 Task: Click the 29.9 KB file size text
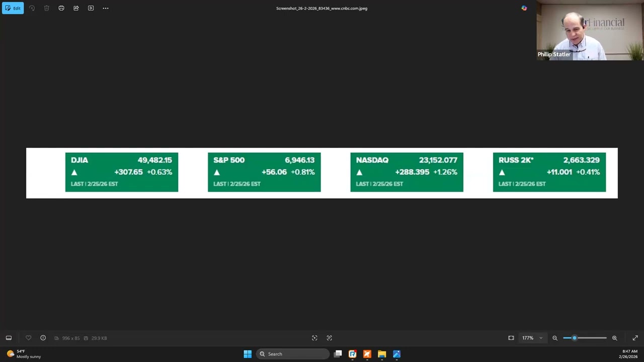[x=99, y=338]
